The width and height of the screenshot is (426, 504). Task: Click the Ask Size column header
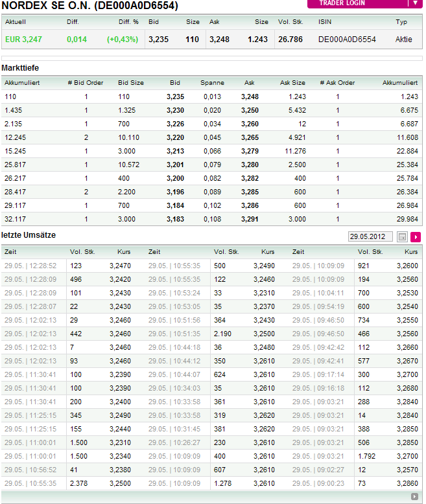click(292, 83)
